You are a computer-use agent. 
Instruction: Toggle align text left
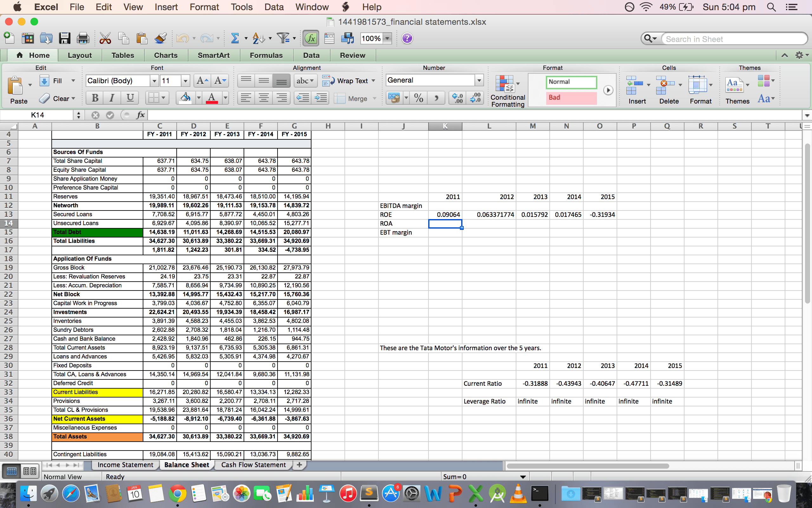pos(246,98)
